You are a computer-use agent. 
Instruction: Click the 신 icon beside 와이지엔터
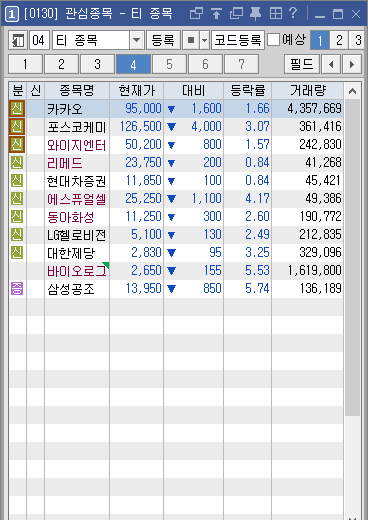tap(17, 145)
